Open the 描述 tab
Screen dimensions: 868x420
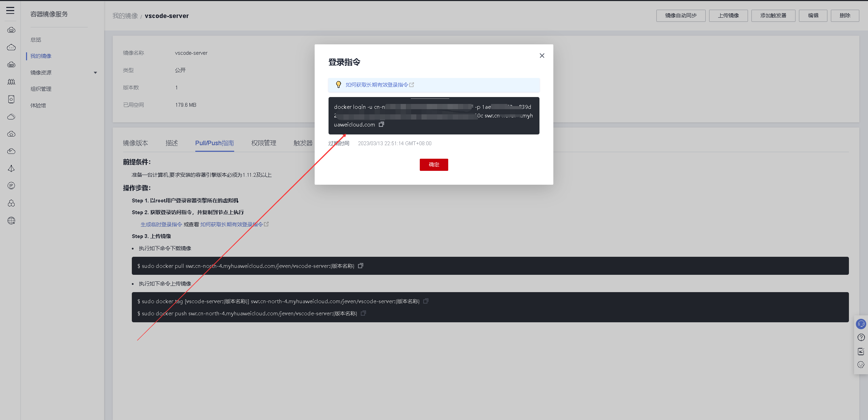click(x=172, y=143)
